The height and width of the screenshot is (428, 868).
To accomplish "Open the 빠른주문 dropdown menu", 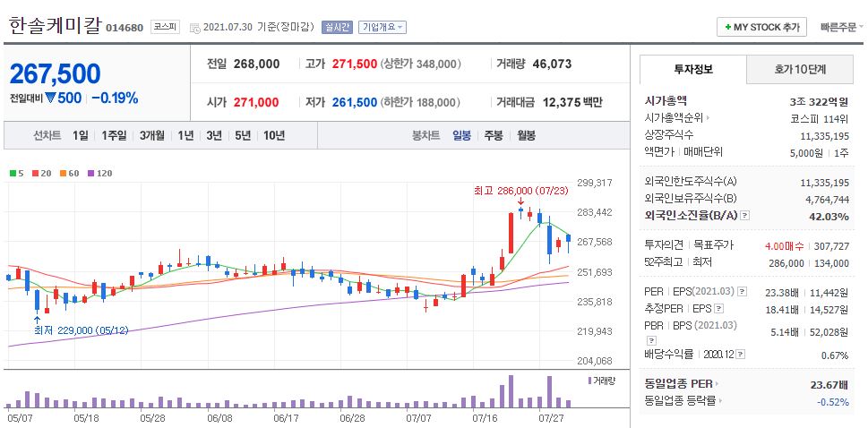I will click(x=841, y=27).
